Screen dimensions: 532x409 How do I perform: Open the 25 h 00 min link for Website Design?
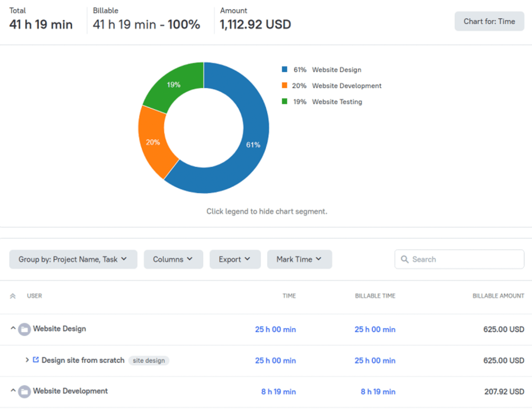point(275,329)
